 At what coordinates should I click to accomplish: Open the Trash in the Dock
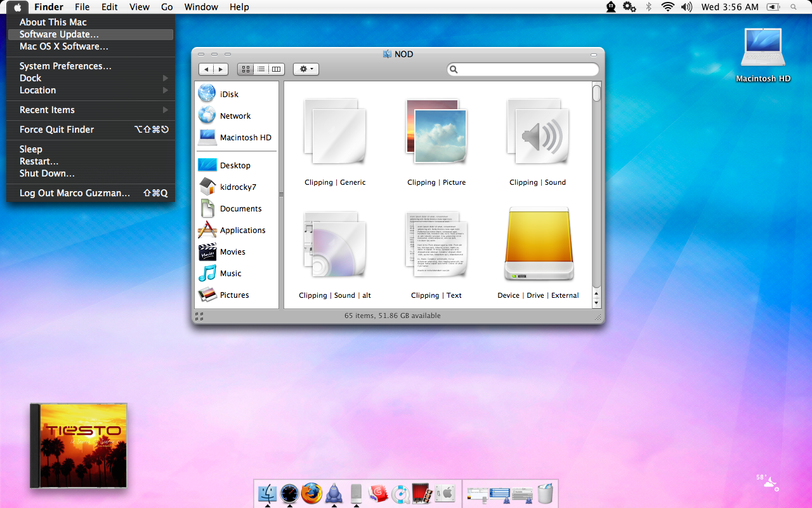[x=545, y=493]
